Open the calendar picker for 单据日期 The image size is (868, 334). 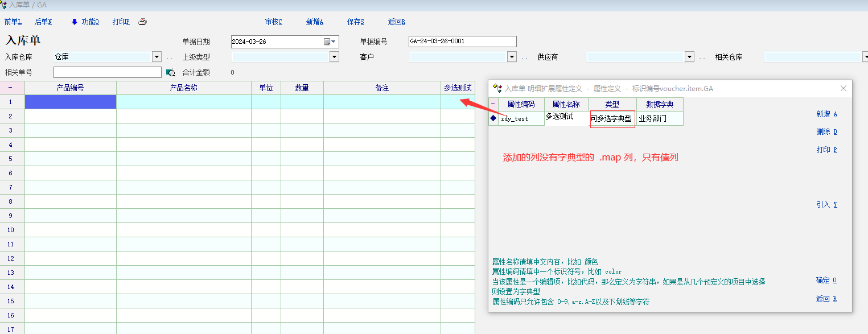[327, 42]
